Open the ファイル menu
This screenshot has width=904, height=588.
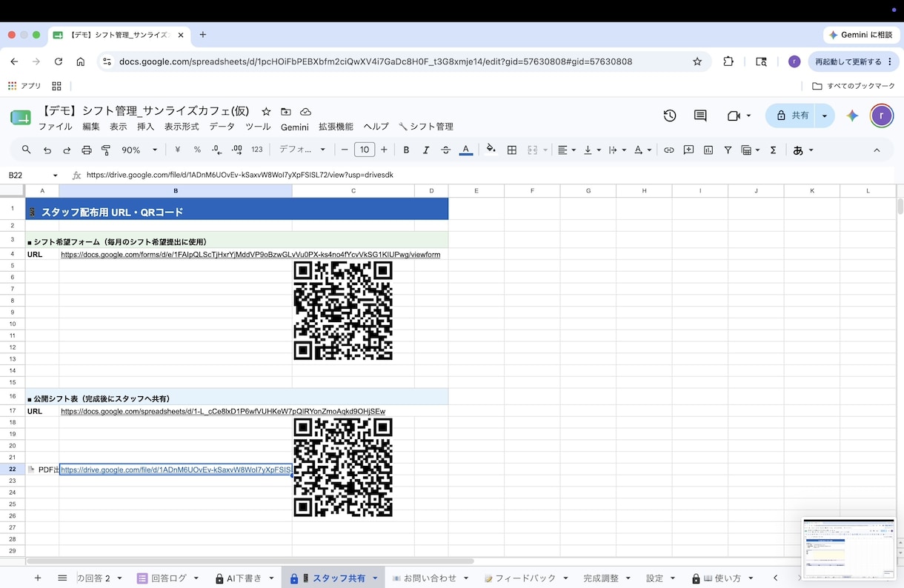[x=55, y=127]
